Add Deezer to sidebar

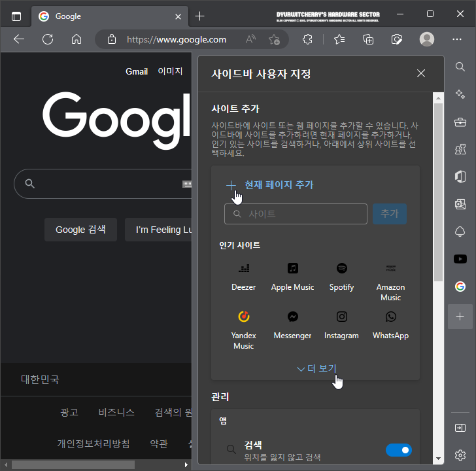tap(243, 277)
